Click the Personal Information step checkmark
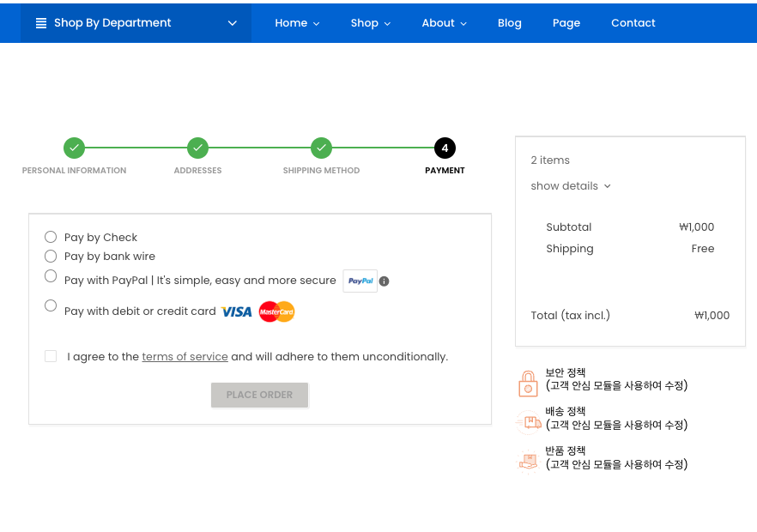This screenshot has width=757, height=532. 75,148
